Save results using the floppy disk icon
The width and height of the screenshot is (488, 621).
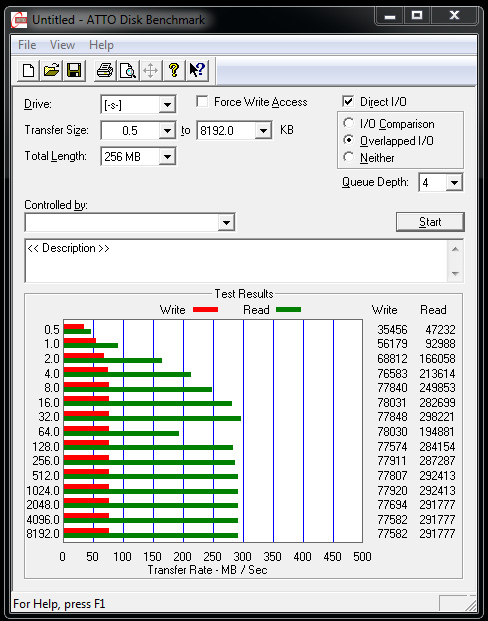(x=74, y=71)
